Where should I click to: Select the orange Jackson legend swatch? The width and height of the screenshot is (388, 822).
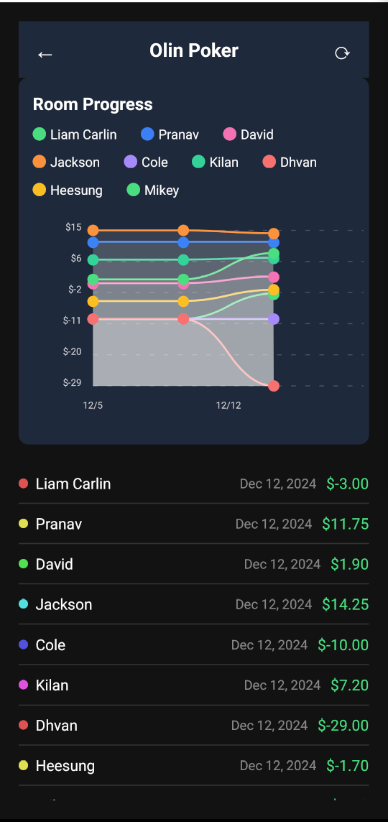point(39,162)
